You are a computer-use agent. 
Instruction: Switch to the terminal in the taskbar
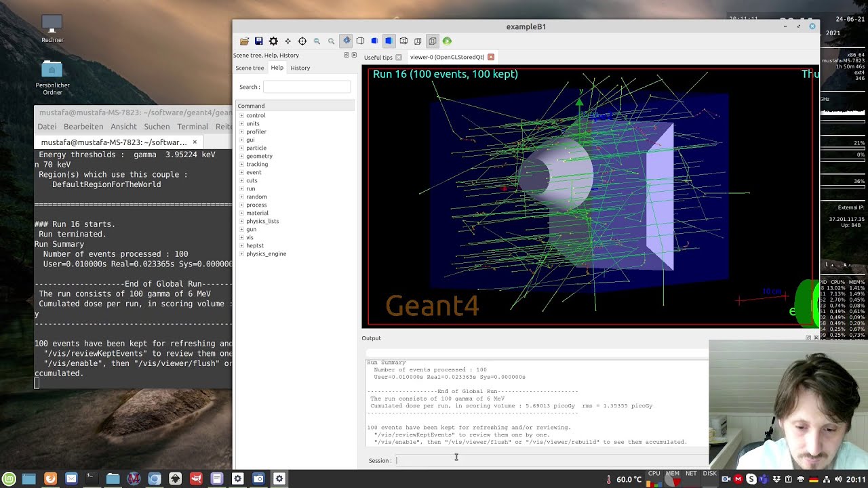(91, 479)
